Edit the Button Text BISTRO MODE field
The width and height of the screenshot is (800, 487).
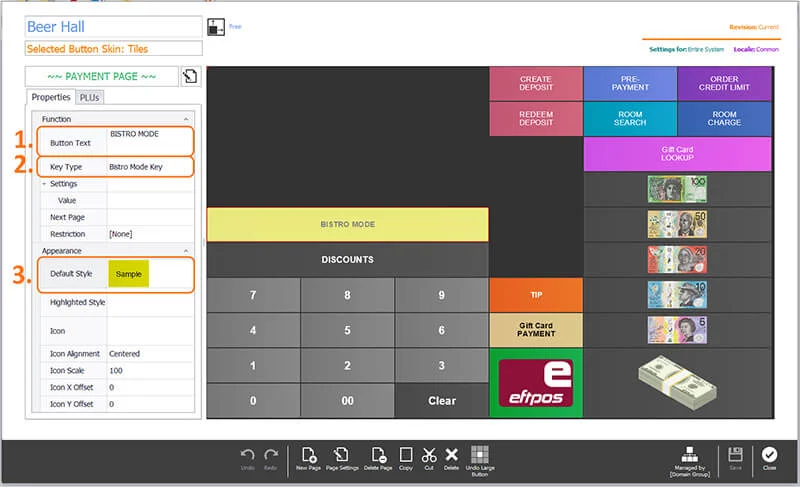pyautogui.click(x=151, y=140)
